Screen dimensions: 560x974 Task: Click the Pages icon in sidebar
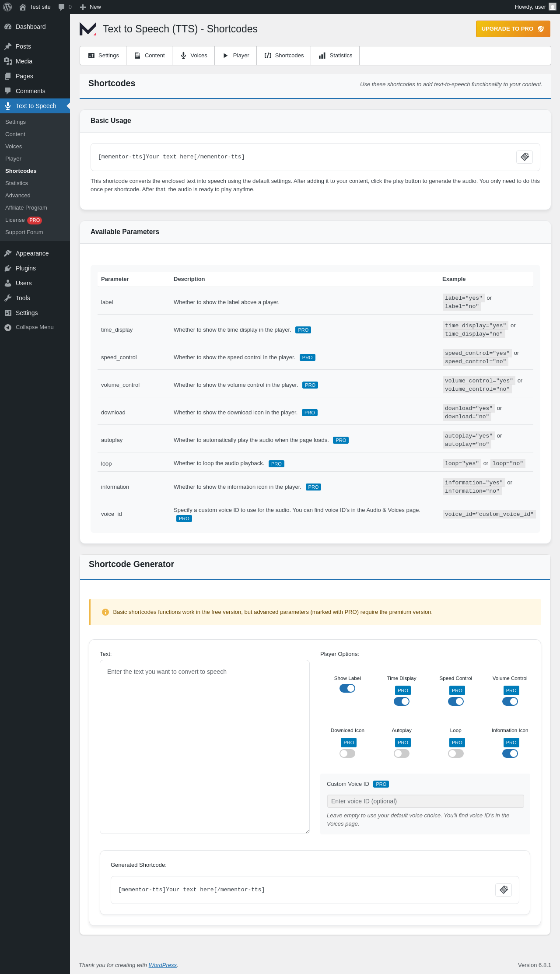[8, 76]
